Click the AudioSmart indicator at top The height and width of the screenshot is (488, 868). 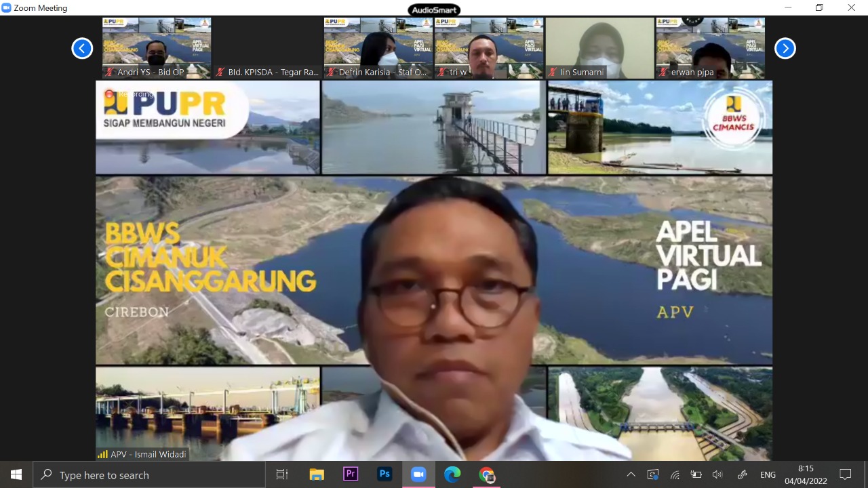point(434,9)
